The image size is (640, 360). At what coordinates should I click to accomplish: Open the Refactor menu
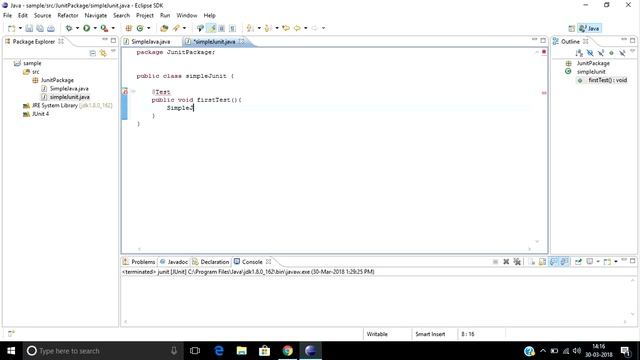[68, 16]
